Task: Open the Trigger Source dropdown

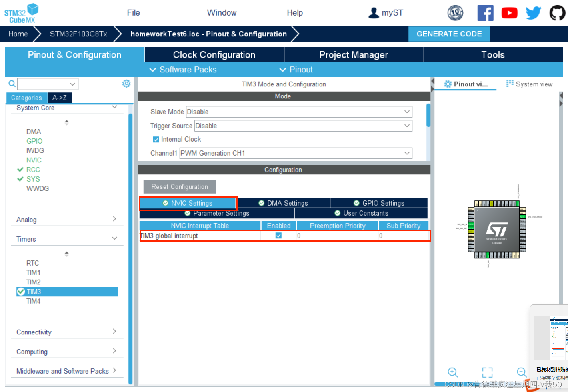Action: 303,126
